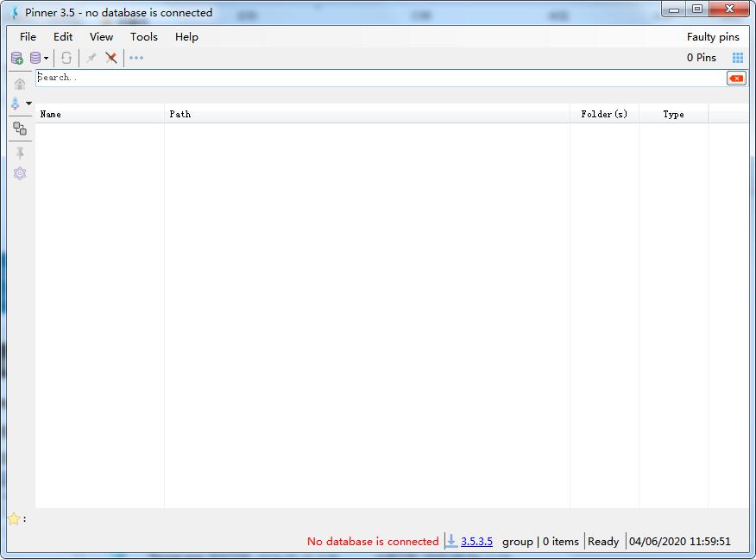
Task: Open the File menu
Action: click(28, 37)
